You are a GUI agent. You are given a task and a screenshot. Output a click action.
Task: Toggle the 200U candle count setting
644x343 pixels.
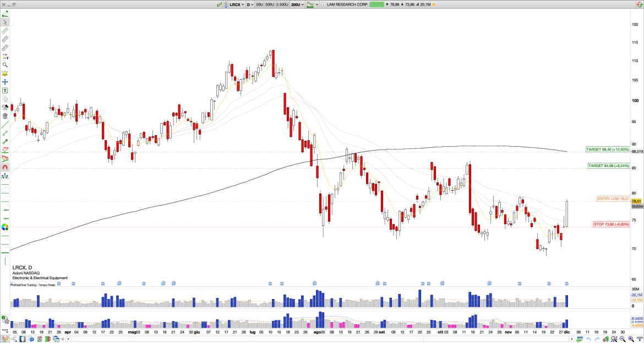(296, 4)
